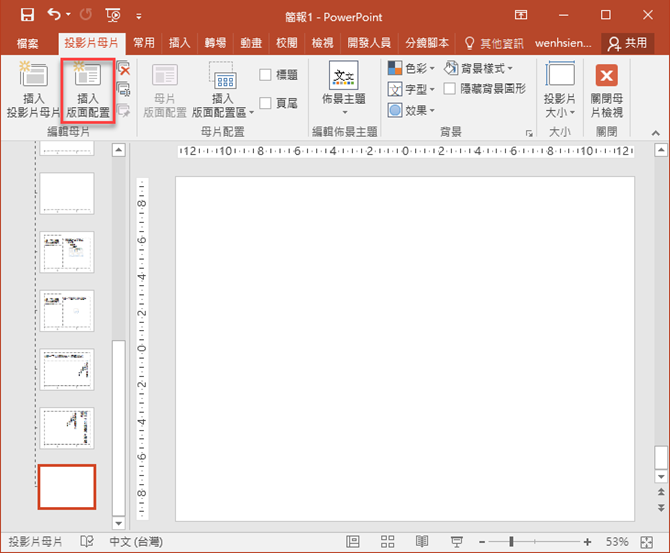This screenshot has width=670, height=553.
Task: Open Ribbon Display Options icon
Action: coord(521,15)
